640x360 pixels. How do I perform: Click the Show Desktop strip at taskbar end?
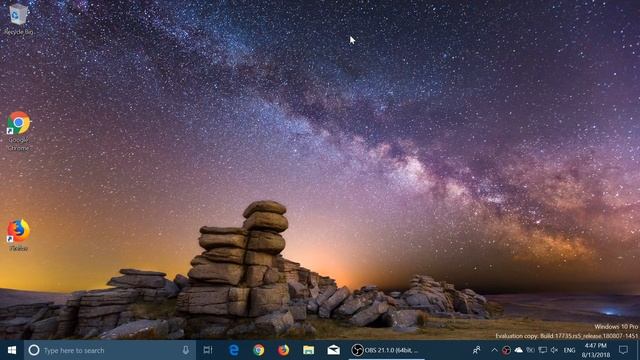(638, 350)
